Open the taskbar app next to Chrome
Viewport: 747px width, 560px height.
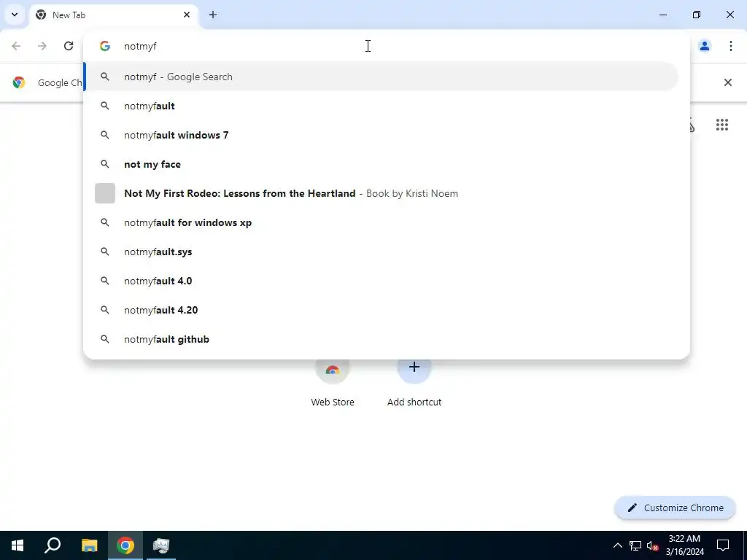point(161,545)
